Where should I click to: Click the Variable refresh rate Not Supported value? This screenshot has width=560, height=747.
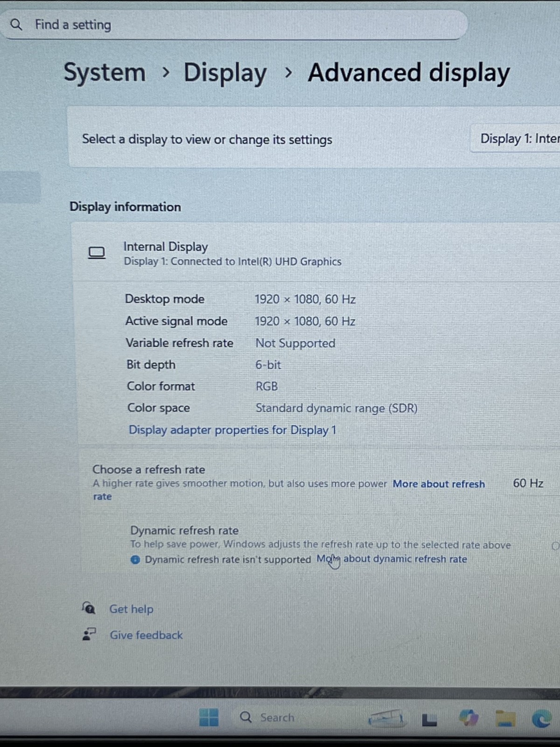tap(295, 343)
